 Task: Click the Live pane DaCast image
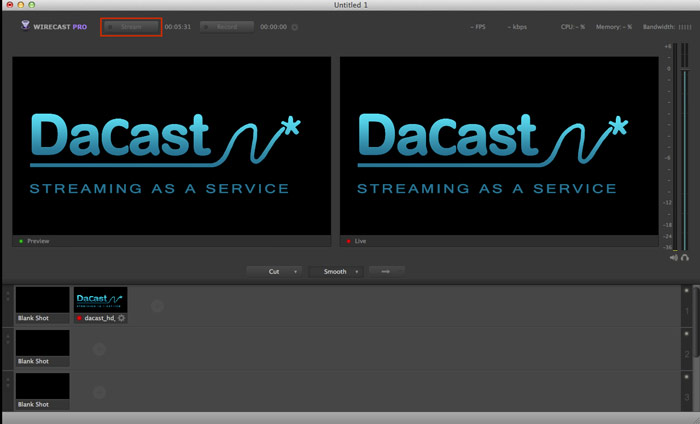(x=499, y=146)
